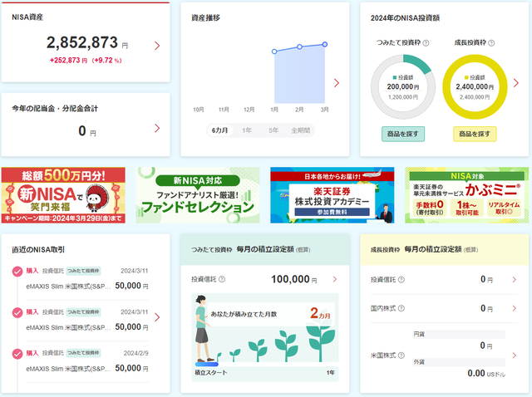Click 積立スタート progress bar

click(x=207, y=364)
